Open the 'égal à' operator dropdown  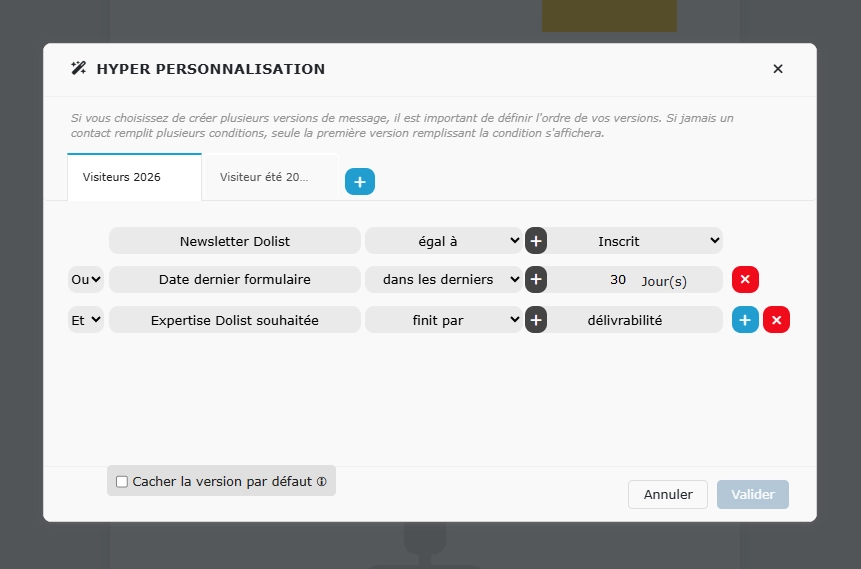[x=444, y=241]
